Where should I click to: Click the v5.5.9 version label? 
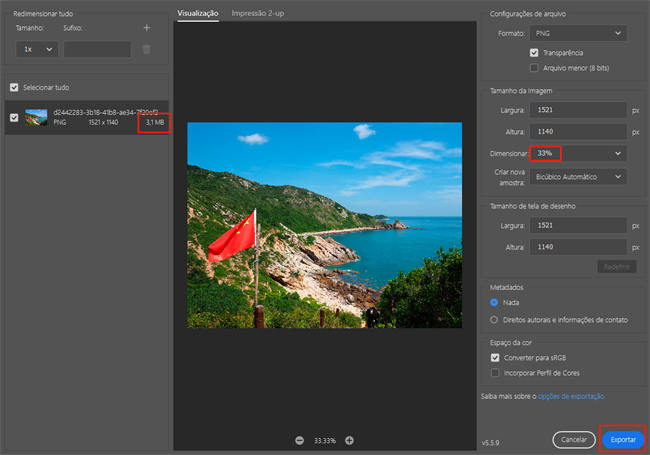point(490,443)
